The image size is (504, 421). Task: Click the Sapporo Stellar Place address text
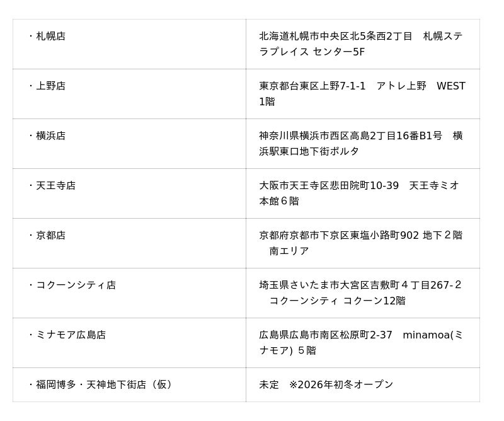point(361,43)
